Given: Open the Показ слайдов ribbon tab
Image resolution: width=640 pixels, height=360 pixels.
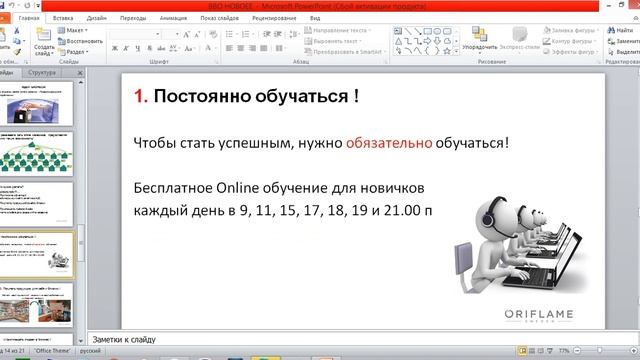Looking at the screenshot, I should coord(220,18).
